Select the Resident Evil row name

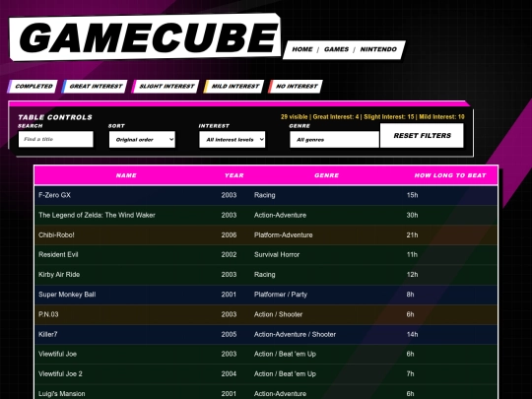(58, 254)
